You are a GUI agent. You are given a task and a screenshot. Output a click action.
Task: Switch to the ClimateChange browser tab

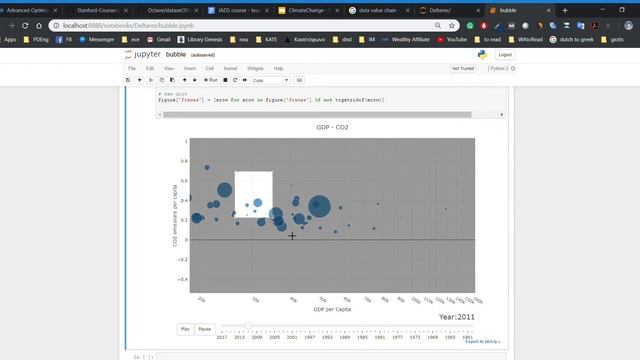point(308,11)
